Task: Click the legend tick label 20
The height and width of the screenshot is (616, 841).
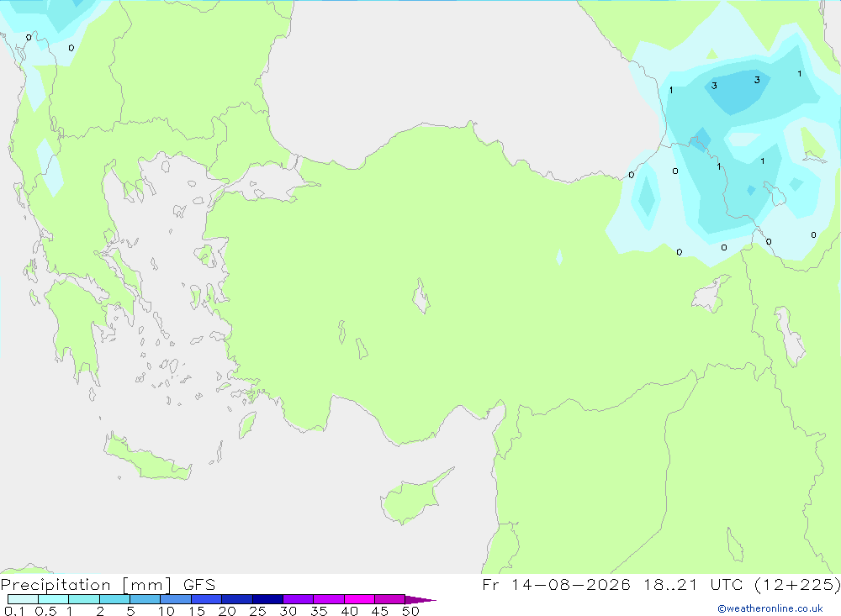Action: [x=227, y=611]
